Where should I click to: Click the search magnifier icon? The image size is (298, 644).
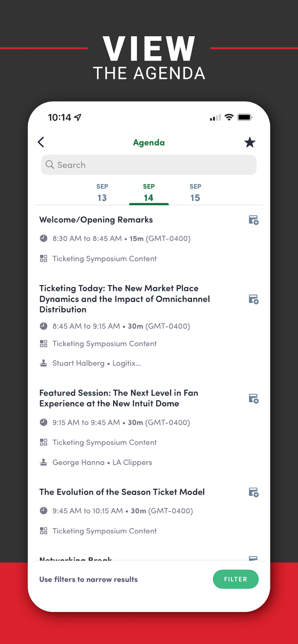coord(49,164)
